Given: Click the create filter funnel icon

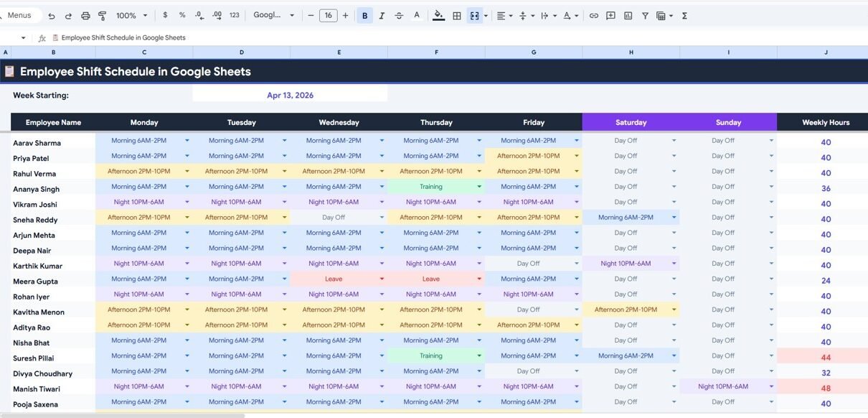Looking at the screenshot, I should [645, 16].
